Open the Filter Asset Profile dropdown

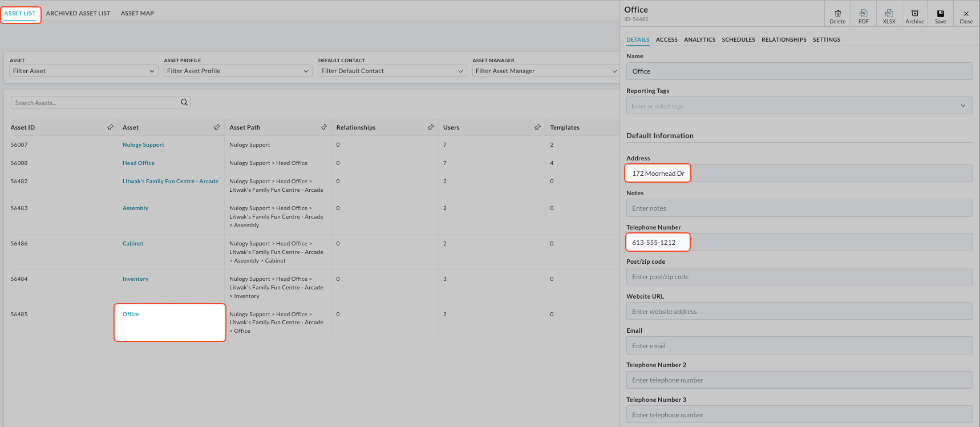(238, 71)
